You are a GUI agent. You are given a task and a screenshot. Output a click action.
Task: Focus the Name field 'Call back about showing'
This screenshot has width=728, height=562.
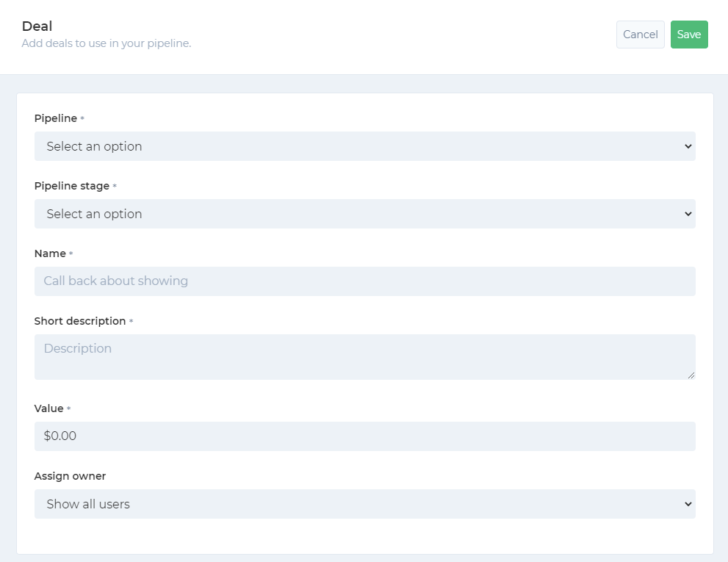pyautogui.click(x=365, y=281)
